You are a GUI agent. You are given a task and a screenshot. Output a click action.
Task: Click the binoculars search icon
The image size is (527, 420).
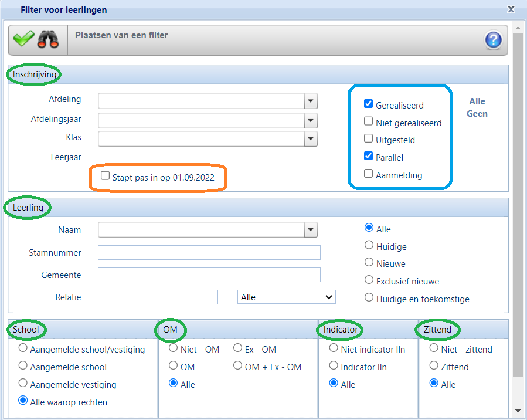click(x=47, y=39)
